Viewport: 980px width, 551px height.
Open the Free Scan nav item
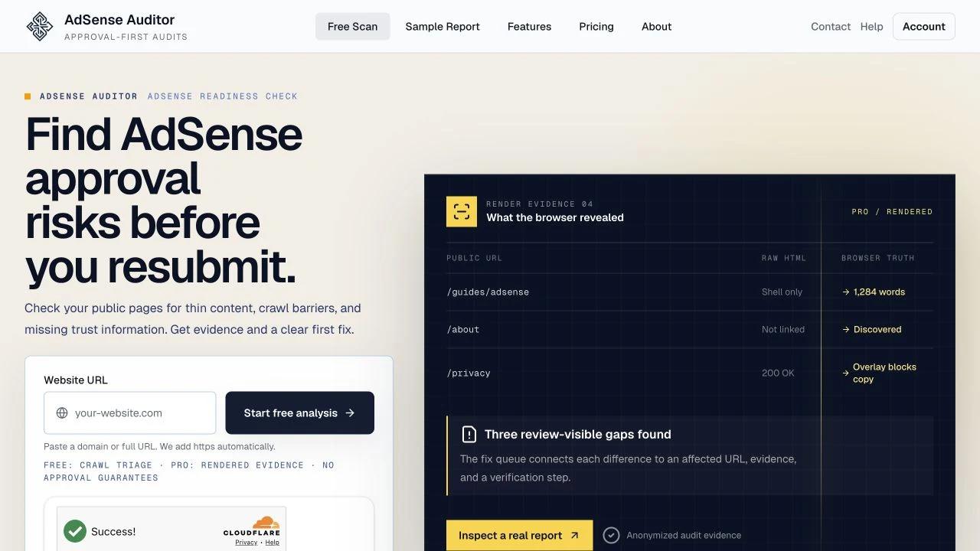pos(353,26)
